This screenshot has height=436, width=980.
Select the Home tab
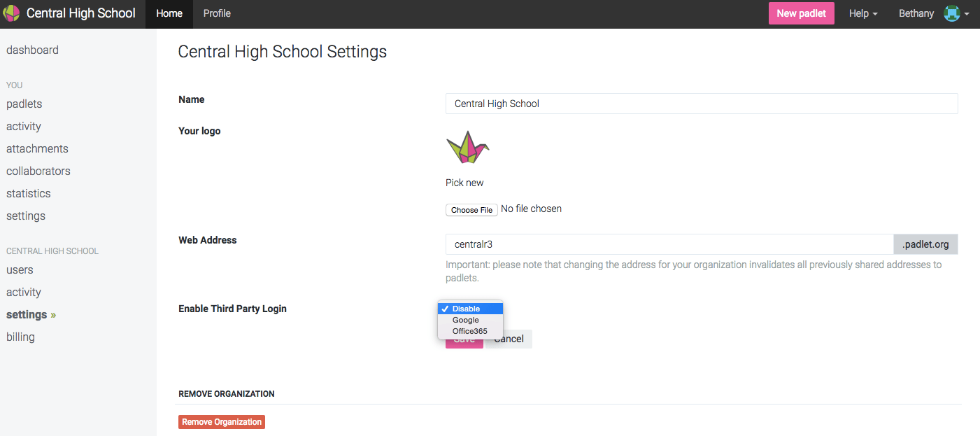[169, 13]
